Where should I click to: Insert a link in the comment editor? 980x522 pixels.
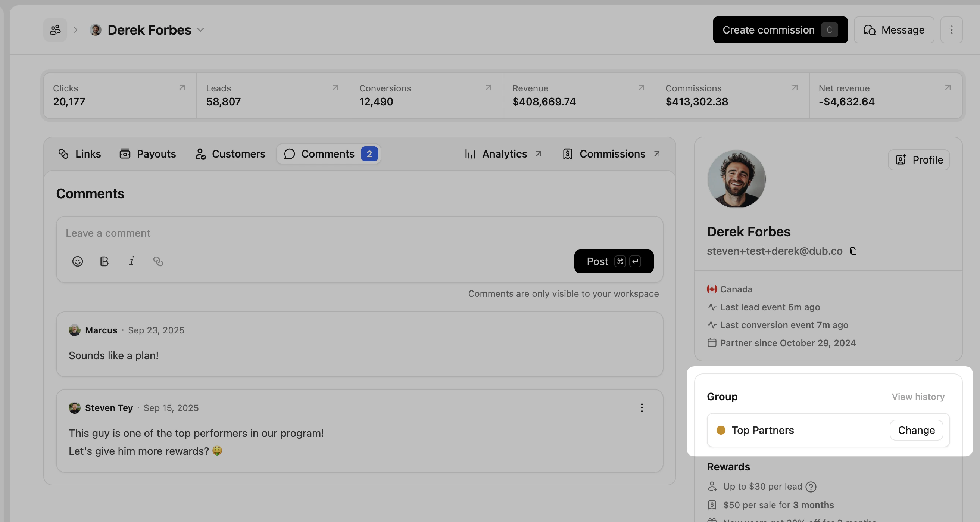point(158,261)
